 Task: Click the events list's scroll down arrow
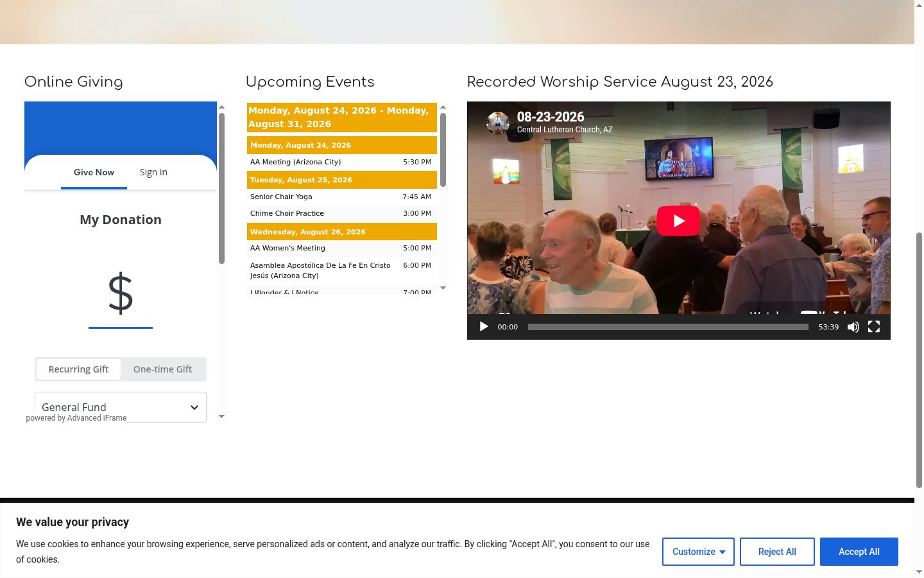pyautogui.click(x=443, y=288)
